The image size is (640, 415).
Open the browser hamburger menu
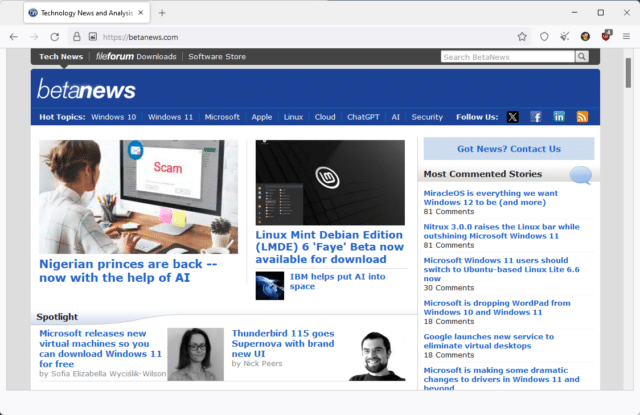(x=626, y=37)
